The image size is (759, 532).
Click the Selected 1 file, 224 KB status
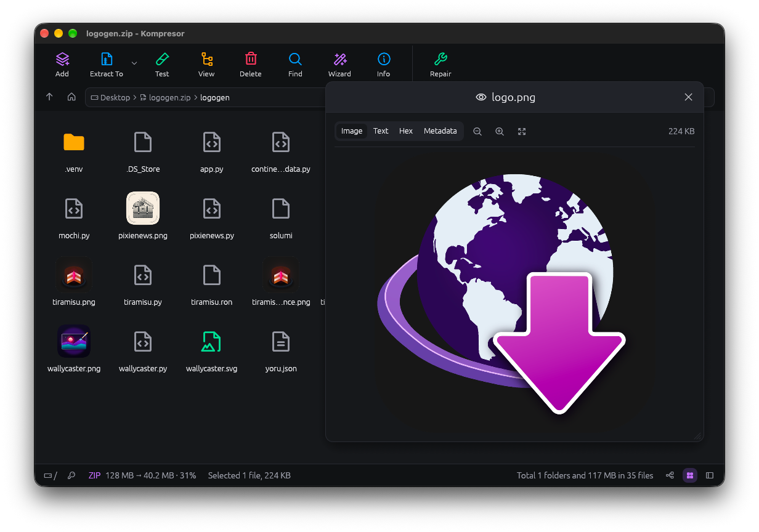tap(250, 475)
